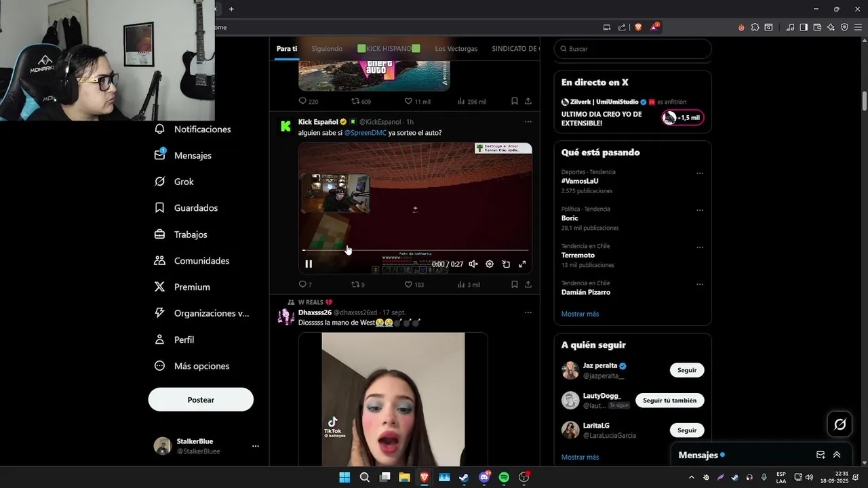Image resolution: width=868 pixels, height=488 pixels.
Task: Share the Kick Español post
Action: coord(528,285)
